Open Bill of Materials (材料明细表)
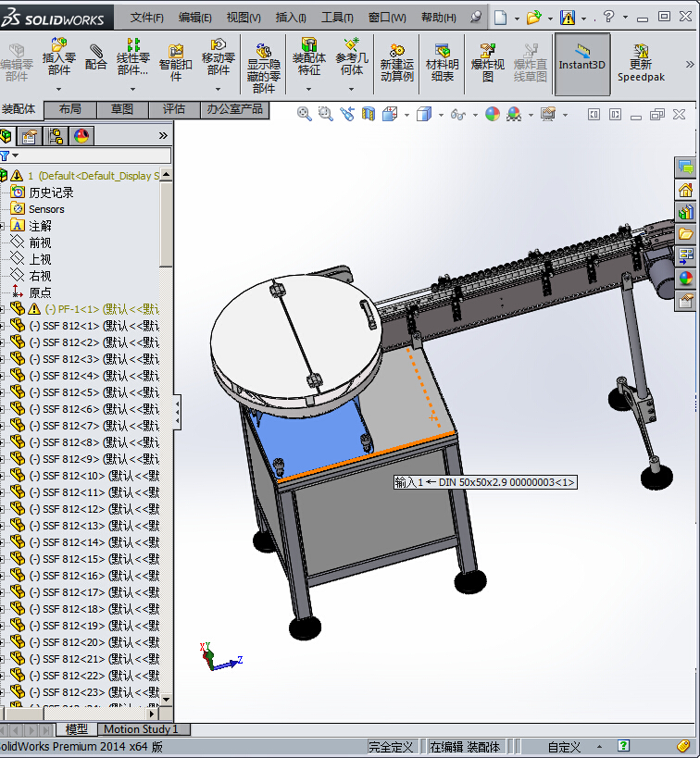The image size is (700, 758). pyautogui.click(x=443, y=62)
